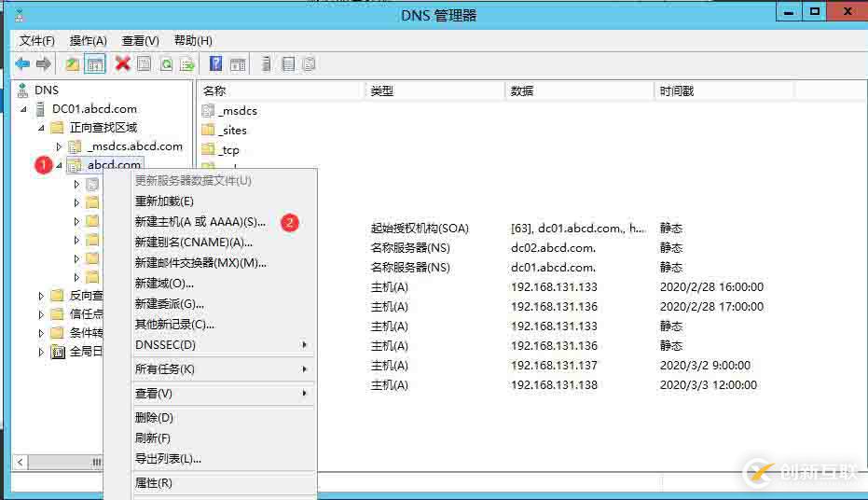Collapse the 正向查找区域 folder
The height and width of the screenshot is (500, 868).
42,128
